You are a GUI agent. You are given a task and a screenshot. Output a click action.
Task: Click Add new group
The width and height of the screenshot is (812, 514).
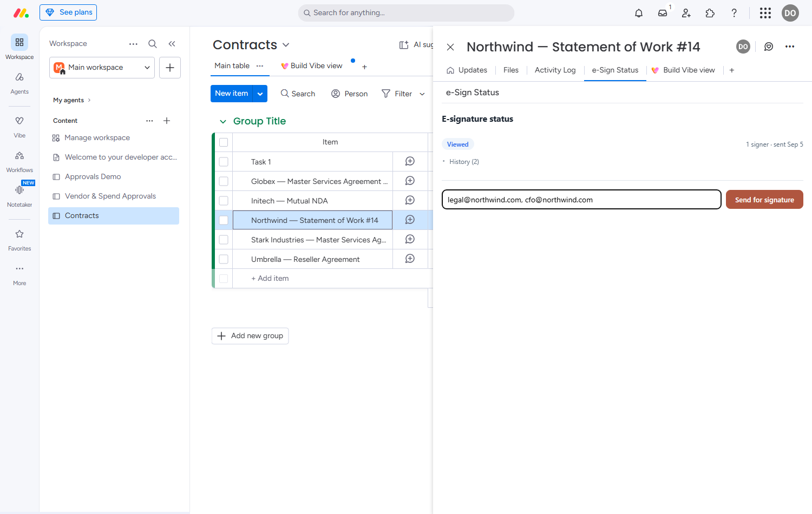[x=250, y=336]
